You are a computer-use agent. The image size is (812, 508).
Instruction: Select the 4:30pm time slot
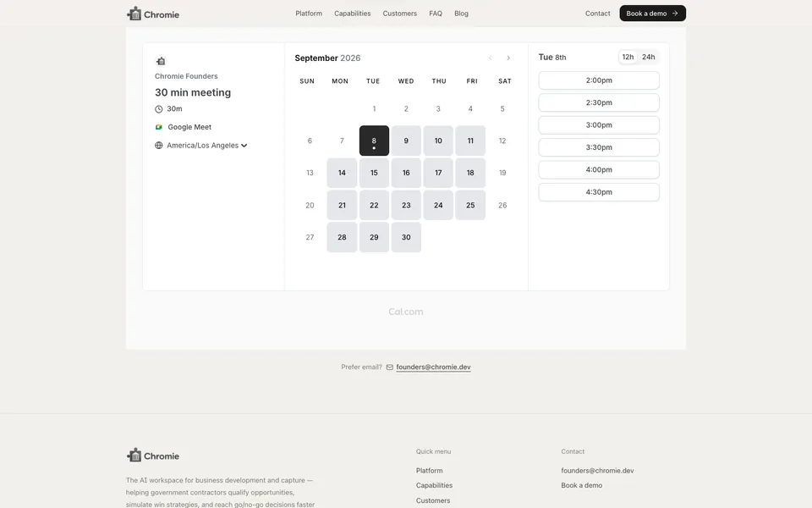599,192
